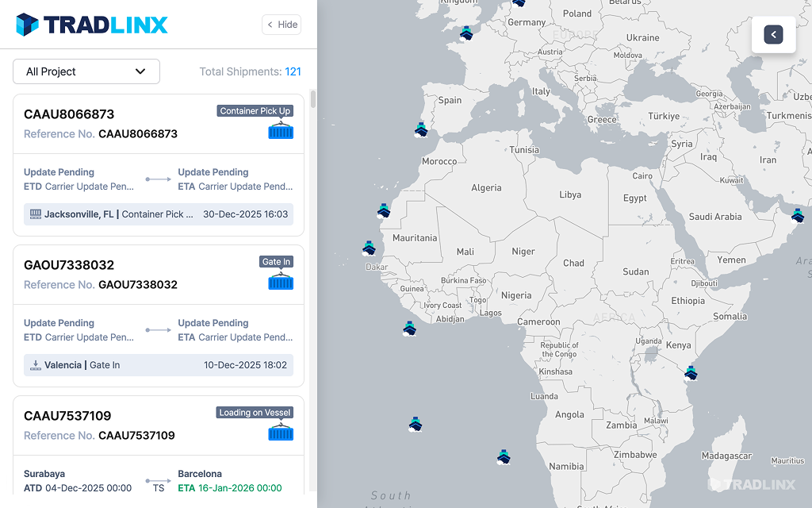Select the vessel marker near Abidjan
Image resolution: width=812 pixels, height=508 pixels.
click(410, 328)
